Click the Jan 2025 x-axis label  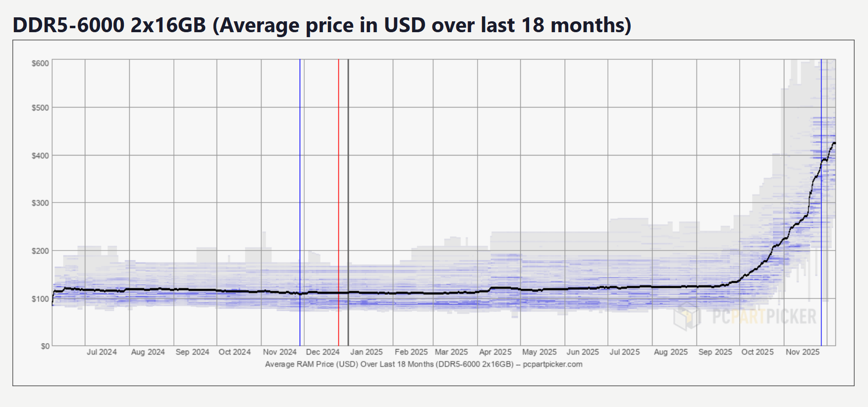367,352
